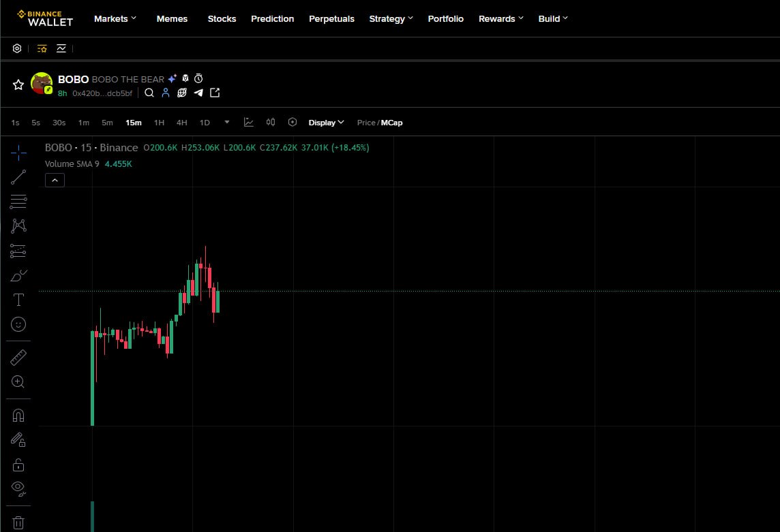Toggle lock all drawings padlock
The height and width of the screenshot is (532, 780).
point(18,465)
